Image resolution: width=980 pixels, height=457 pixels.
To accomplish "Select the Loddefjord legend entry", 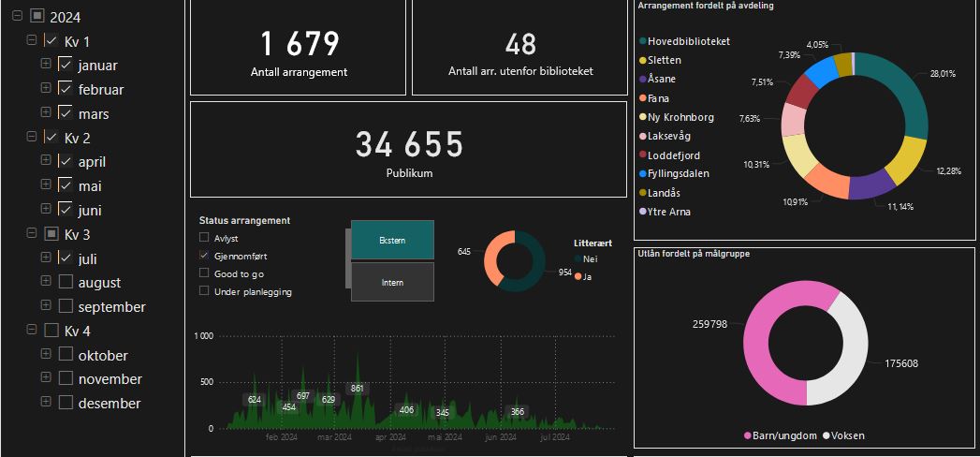I will 669,155.
